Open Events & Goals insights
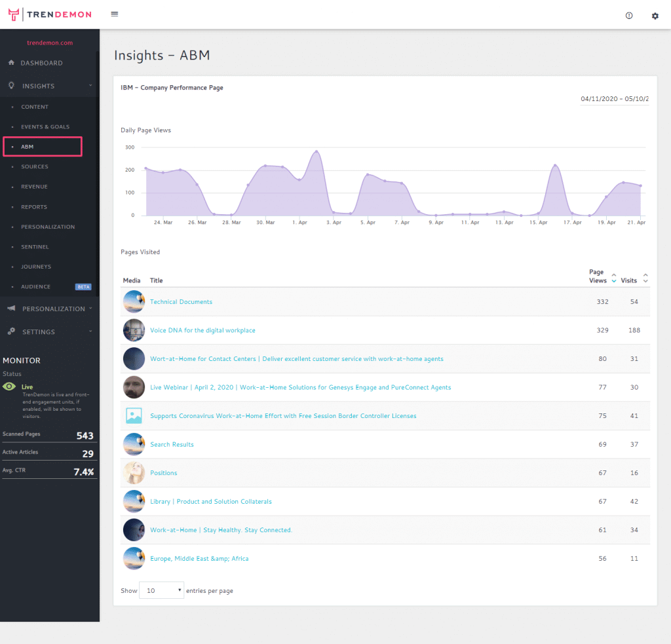Viewport: 671px width, 644px height. [45, 126]
